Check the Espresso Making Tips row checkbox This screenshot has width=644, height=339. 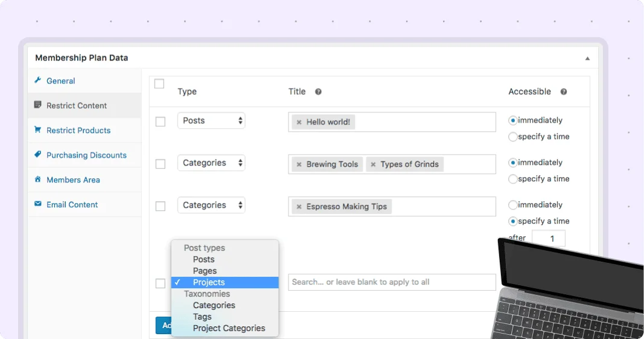click(x=161, y=206)
